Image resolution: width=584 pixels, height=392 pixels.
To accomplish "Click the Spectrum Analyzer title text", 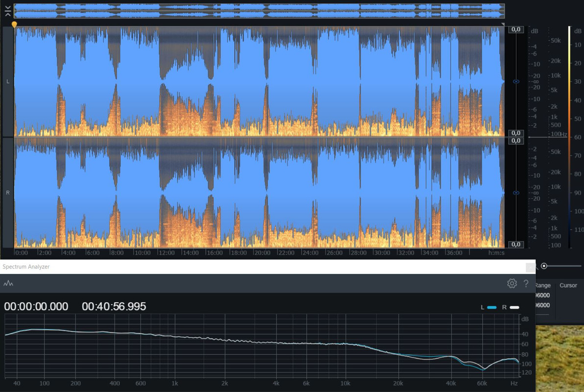I will point(26,267).
